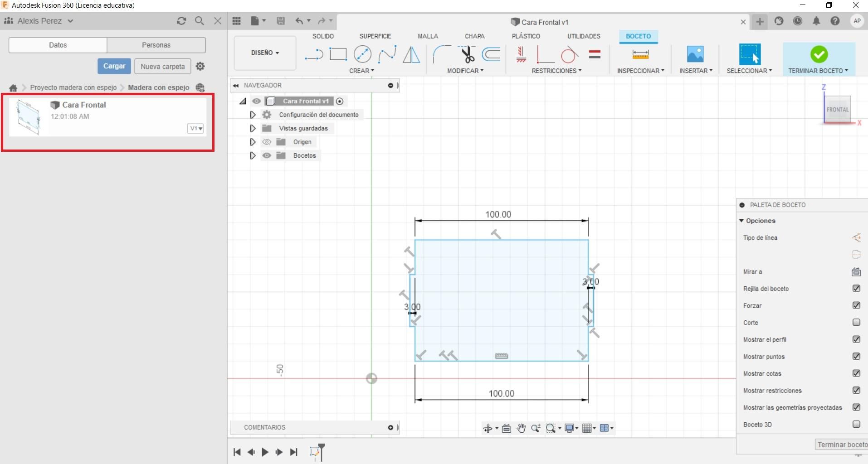868x464 pixels.
Task: Click the green Finish Sketch checkmark
Action: pos(819,54)
